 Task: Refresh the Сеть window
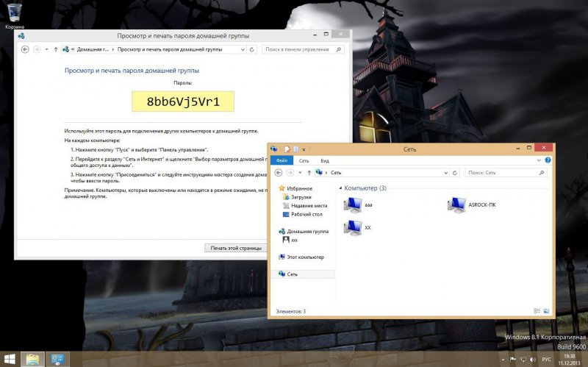pyautogui.click(x=455, y=173)
